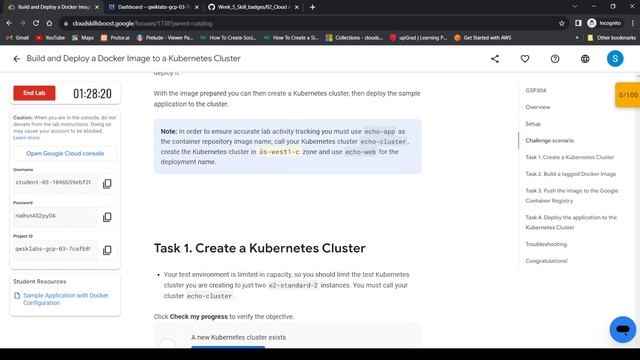This screenshot has height=360, width=640.
Task: Open the user profile avatar S
Action: coord(615,59)
